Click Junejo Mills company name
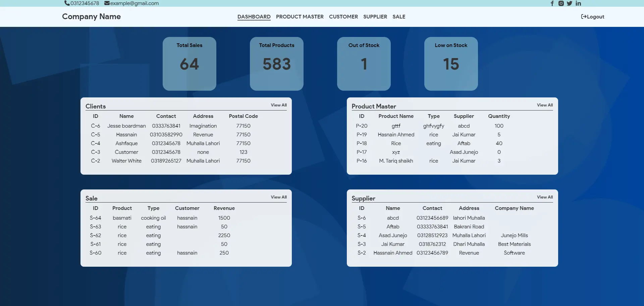Image resolution: width=644 pixels, height=306 pixels. [x=514, y=235]
